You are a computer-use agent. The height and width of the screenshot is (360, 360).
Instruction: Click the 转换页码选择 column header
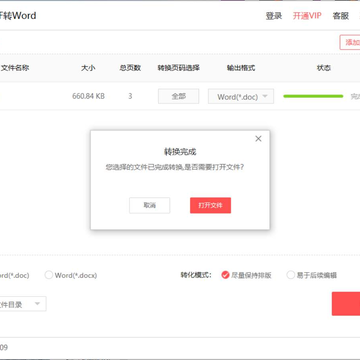pyautogui.click(x=179, y=68)
